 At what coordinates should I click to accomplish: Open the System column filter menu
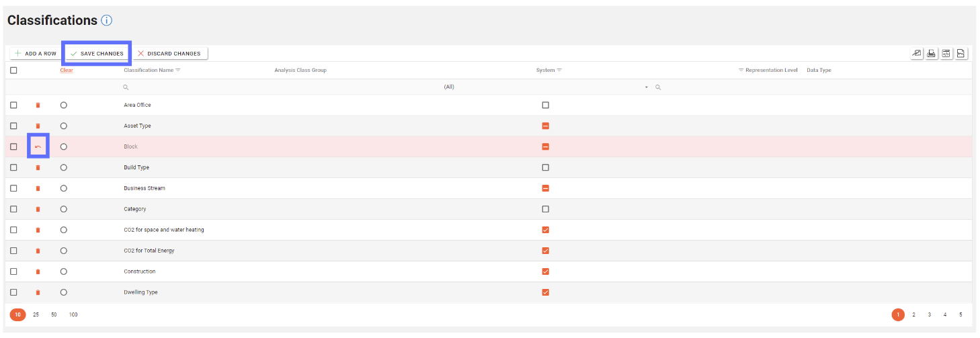point(559,70)
